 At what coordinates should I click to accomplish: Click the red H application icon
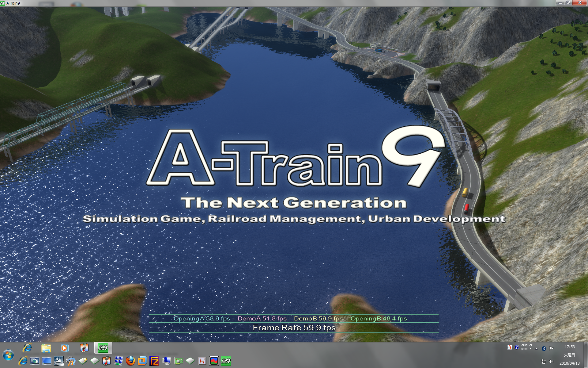click(x=202, y=361)
